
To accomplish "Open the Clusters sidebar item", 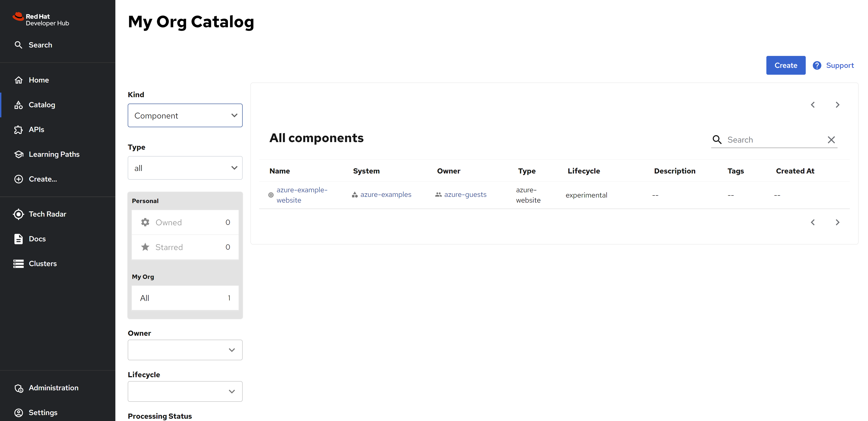I will click(42, 264).
